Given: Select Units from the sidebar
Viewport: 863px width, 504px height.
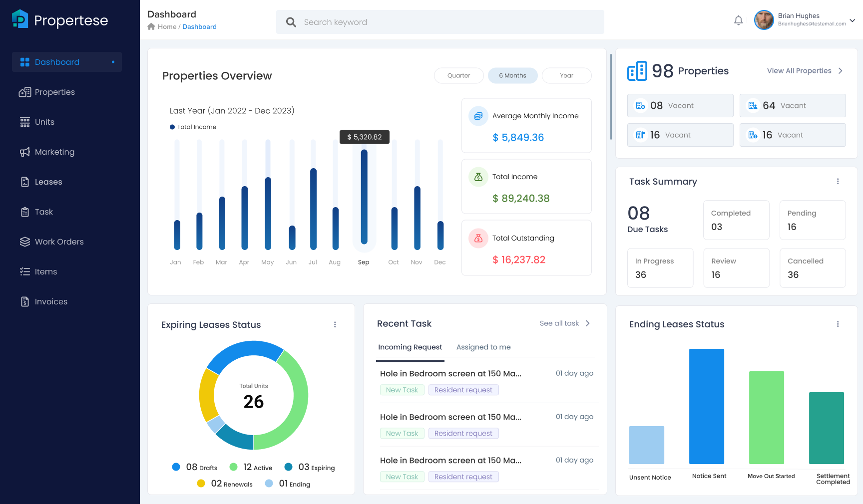Looking at the screenshot, I should point(44,122).
